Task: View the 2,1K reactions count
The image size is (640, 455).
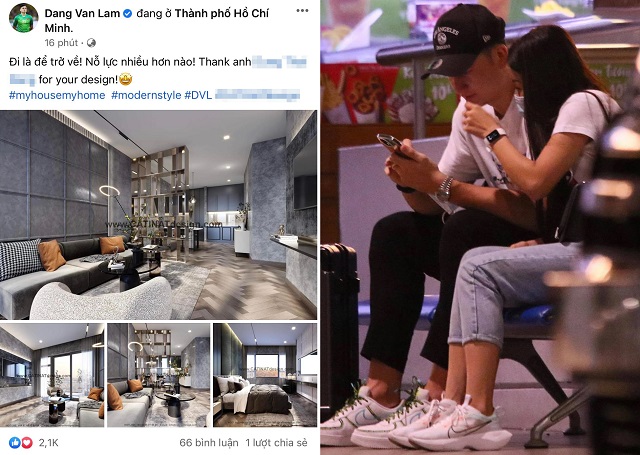Action: point(49,442)
